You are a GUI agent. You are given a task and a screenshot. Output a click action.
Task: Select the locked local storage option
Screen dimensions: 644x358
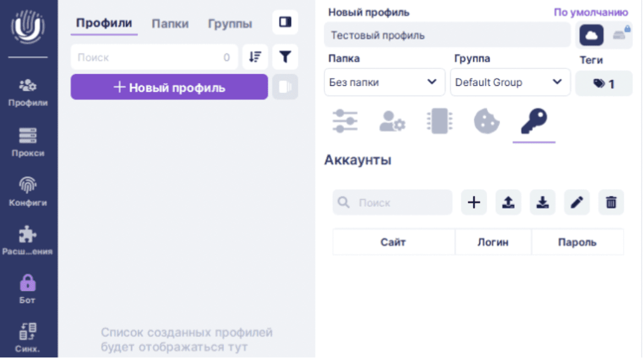pos(620,34)
